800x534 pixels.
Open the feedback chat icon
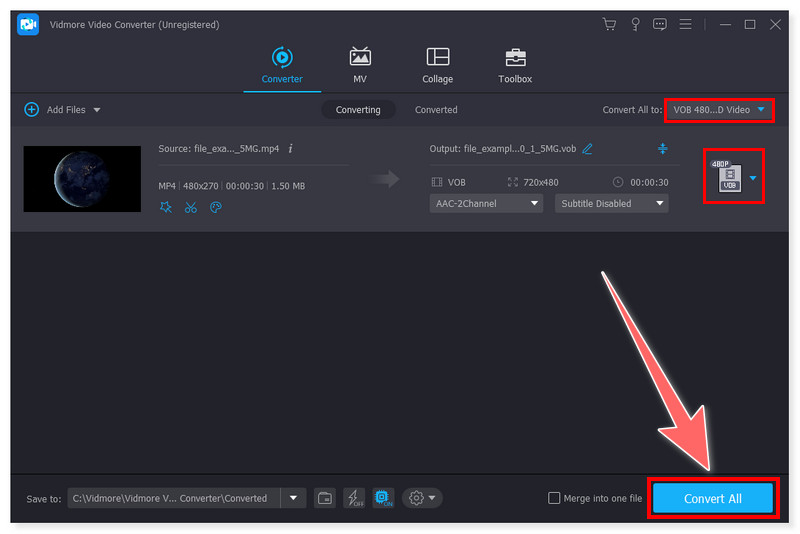coord(659,24)
